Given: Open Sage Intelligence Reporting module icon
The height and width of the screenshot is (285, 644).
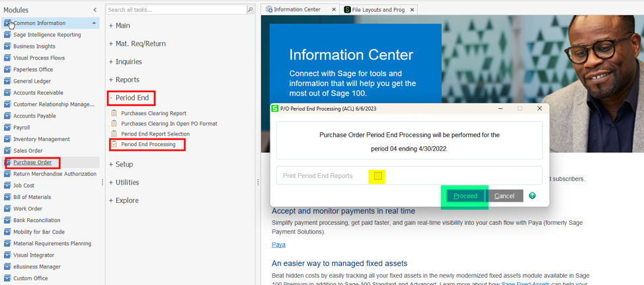Looking at the screenshot, I should 7,35.
